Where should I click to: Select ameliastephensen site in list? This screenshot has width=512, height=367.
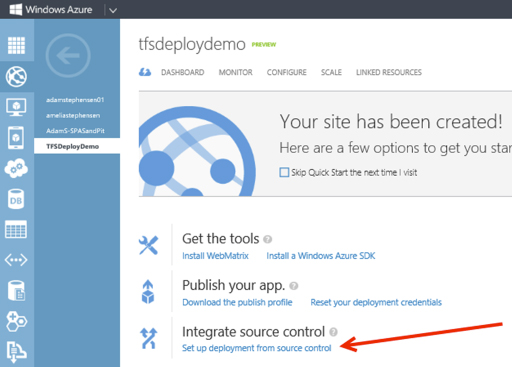(x=73, y=115)
